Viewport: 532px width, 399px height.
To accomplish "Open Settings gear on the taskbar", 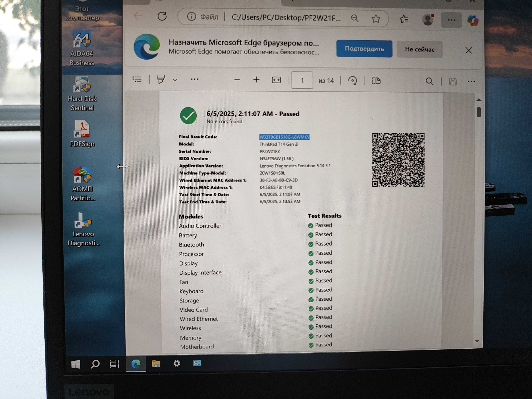I will click(x=176, y=363).
